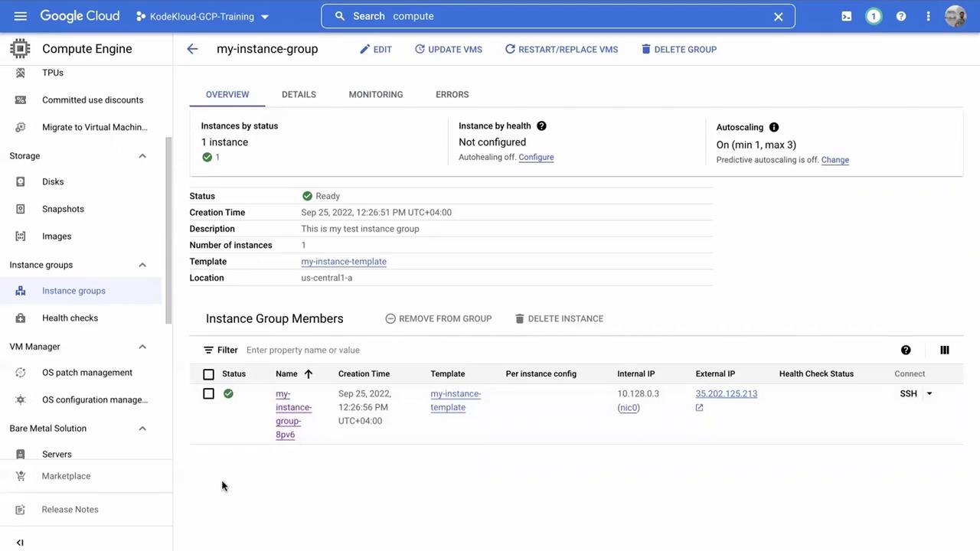Sort by Name column arrow
This screenshot has width=980, height=551.
point(309,374)
